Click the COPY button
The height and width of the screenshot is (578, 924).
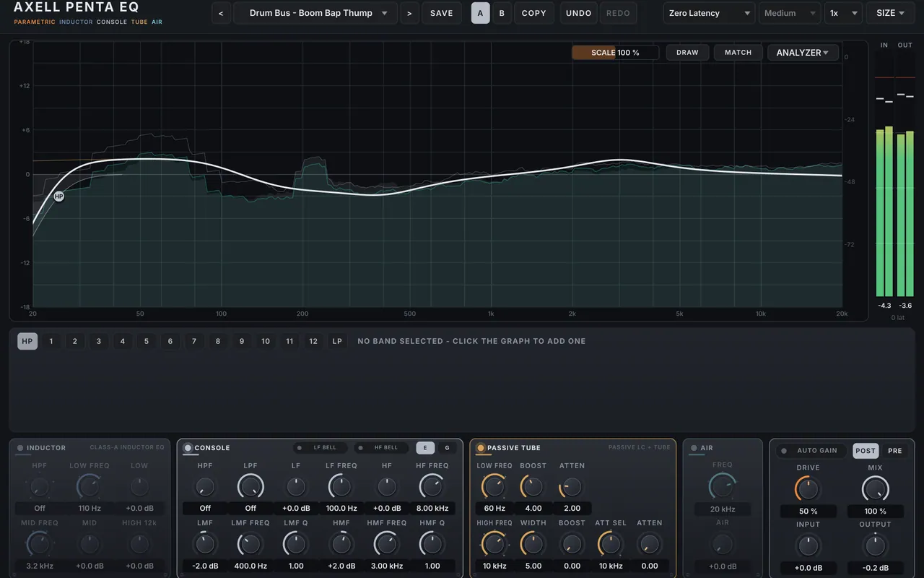pyautogui.click(x=534, y=13)
